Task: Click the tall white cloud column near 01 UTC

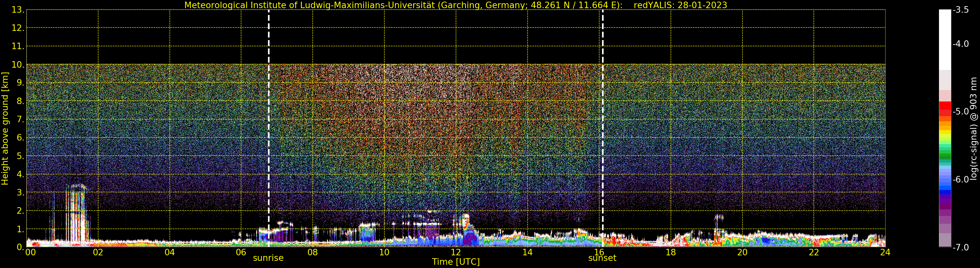Action: tap(77, 214)
